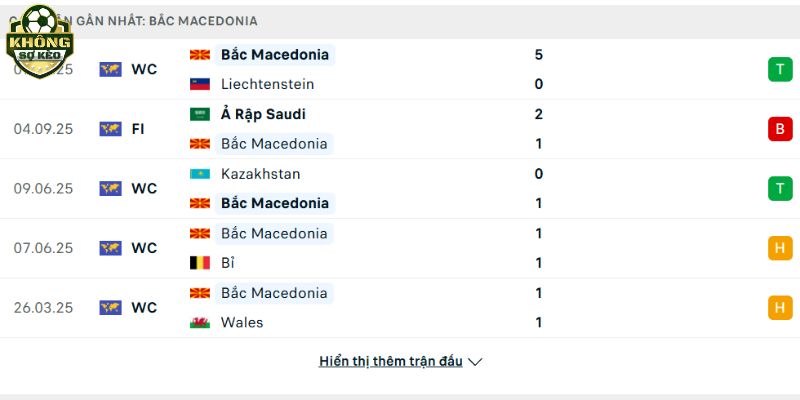800x400 pixels.
Task: Click the green T badge for Kazakhstan match
Action: [x=780, y=188]
